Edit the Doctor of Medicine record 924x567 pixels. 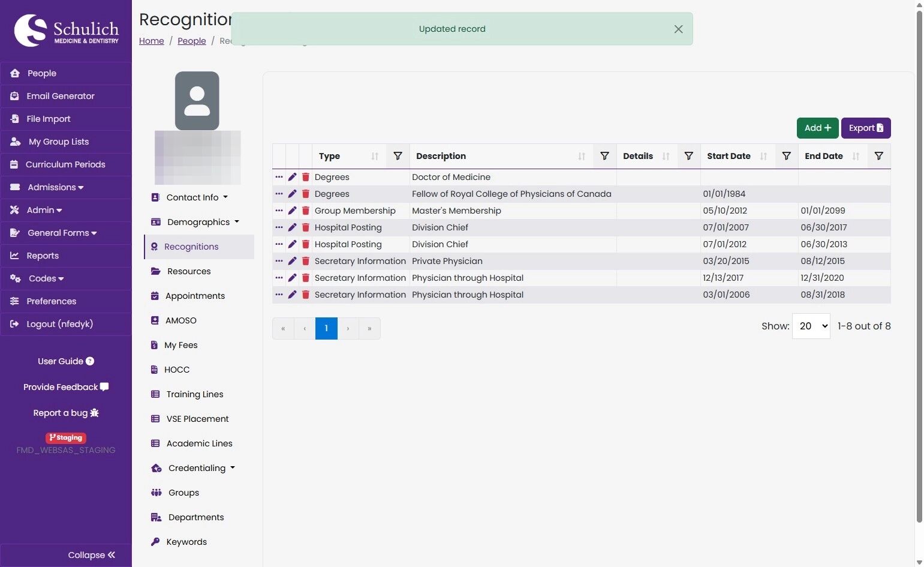tap(292, 177)
